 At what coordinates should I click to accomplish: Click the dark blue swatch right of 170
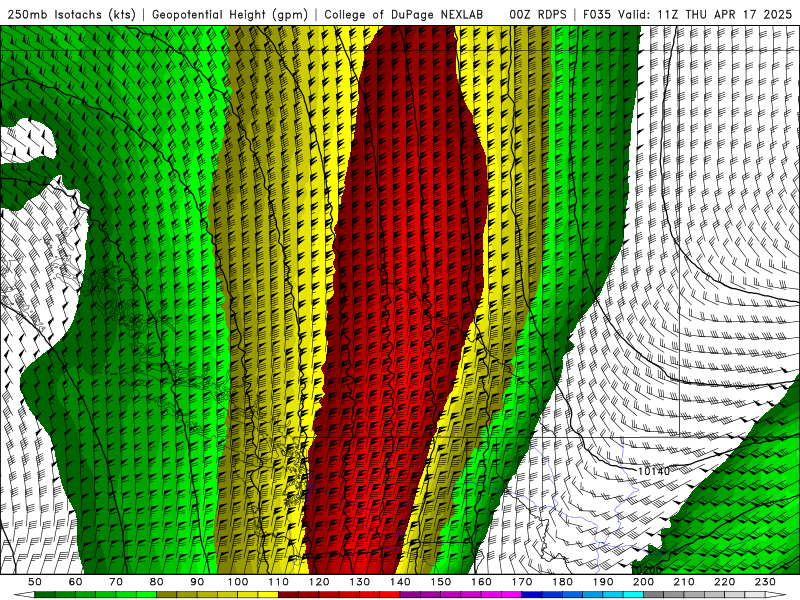pos(532,595)
